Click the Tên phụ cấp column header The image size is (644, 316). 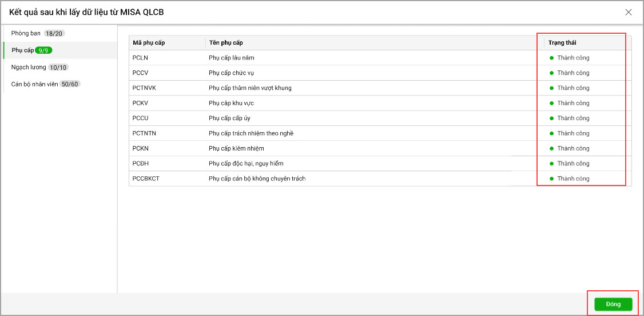226,43
